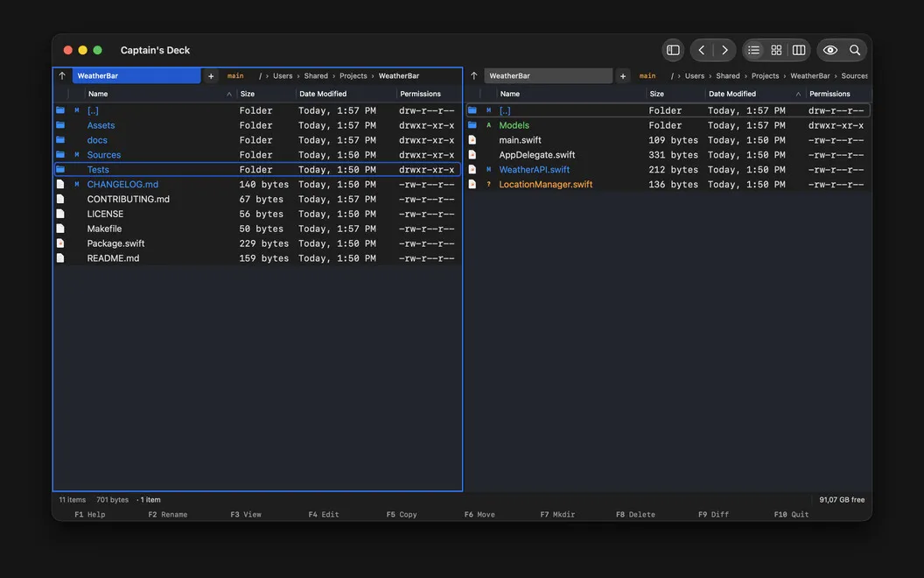Switch to list view mode
The height and width of the screenshot is (578, 924).
(753, 50)
